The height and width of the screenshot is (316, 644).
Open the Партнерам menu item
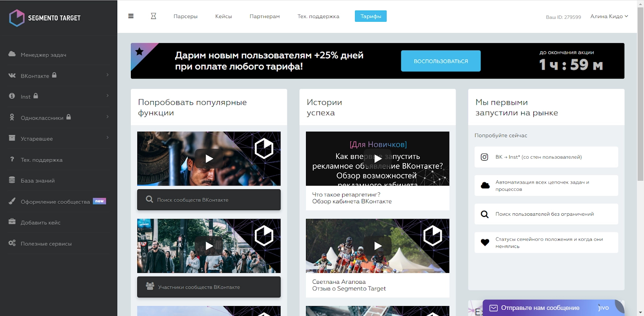[x=264, y=17]
